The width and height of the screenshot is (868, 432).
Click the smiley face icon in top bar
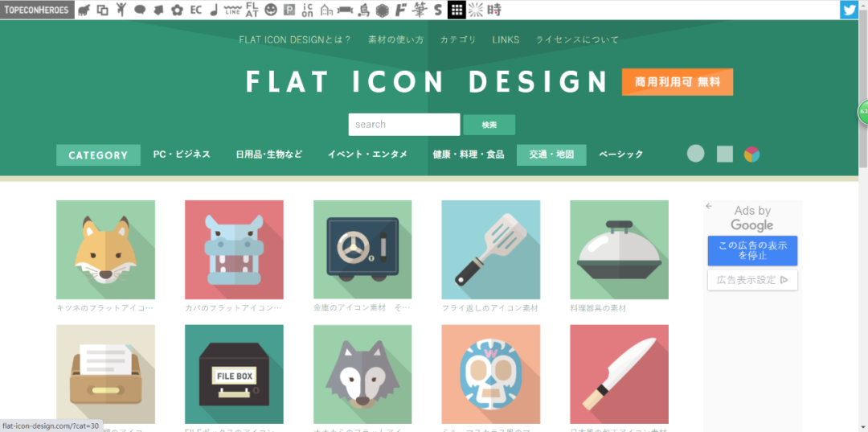(271, 10)
